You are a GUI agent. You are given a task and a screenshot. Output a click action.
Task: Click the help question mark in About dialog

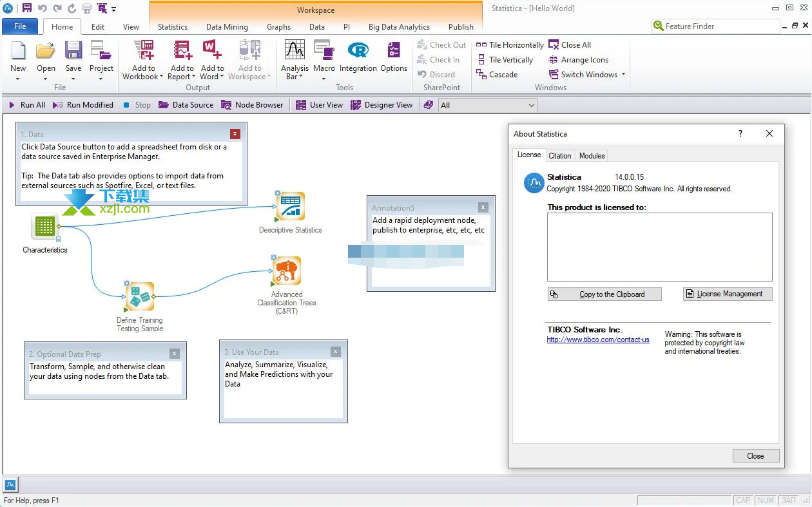click(740, 133)
